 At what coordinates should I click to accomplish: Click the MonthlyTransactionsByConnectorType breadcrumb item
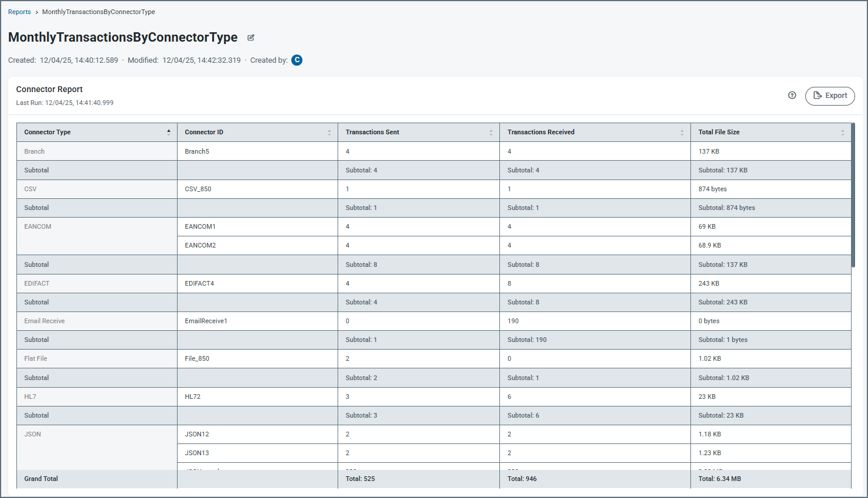click(x=98, y=12)
